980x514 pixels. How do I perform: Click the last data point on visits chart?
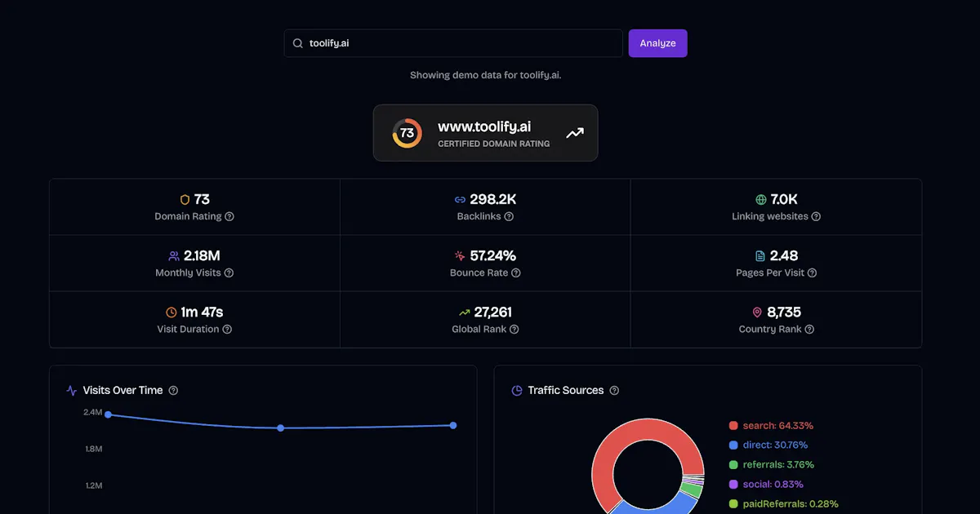[x=453, y=425]
